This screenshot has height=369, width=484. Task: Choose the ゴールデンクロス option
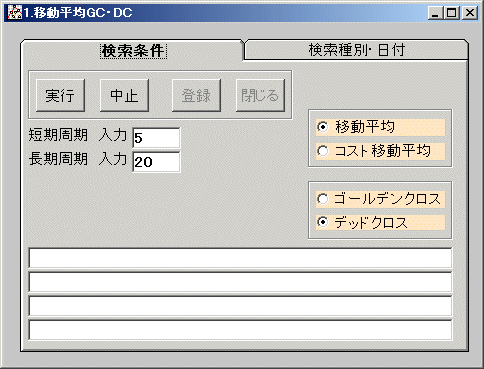[380, 199]
